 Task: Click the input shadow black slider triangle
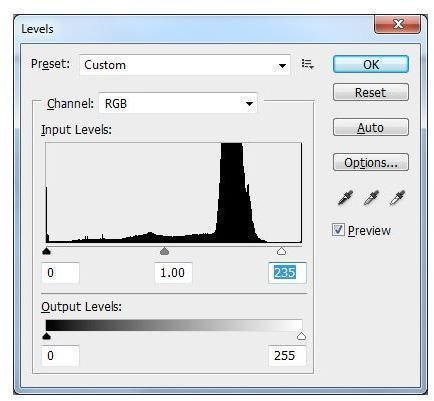click(47, 251)
